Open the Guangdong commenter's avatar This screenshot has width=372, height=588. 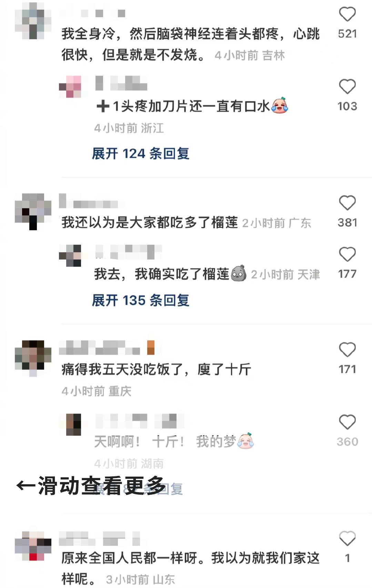tap(33, 212)
